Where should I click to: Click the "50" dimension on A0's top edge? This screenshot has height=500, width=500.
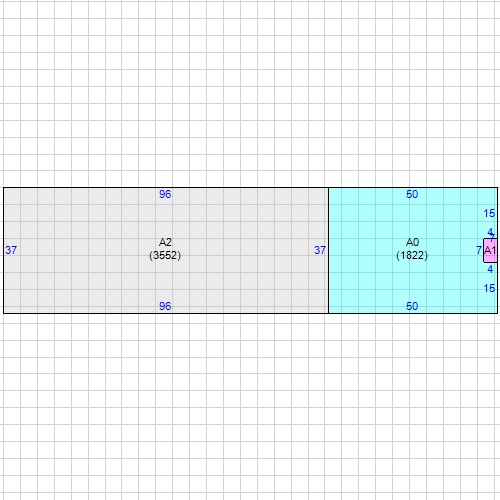[412, 194]
